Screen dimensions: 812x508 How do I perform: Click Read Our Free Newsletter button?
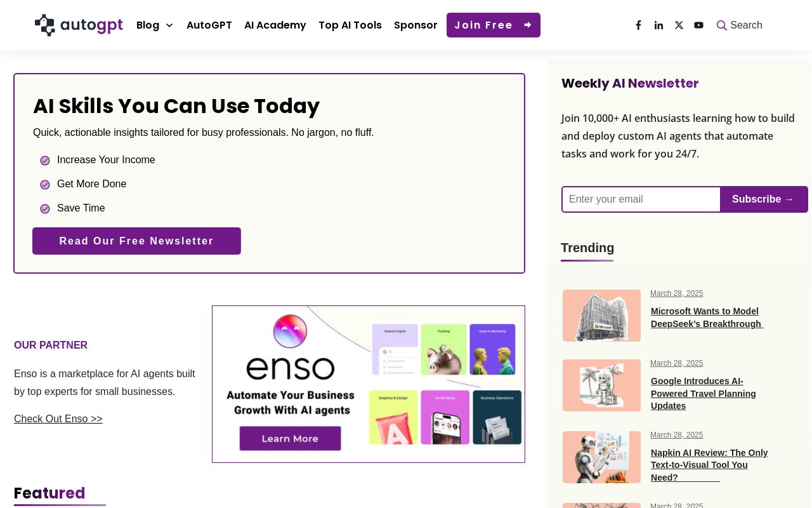136,241
